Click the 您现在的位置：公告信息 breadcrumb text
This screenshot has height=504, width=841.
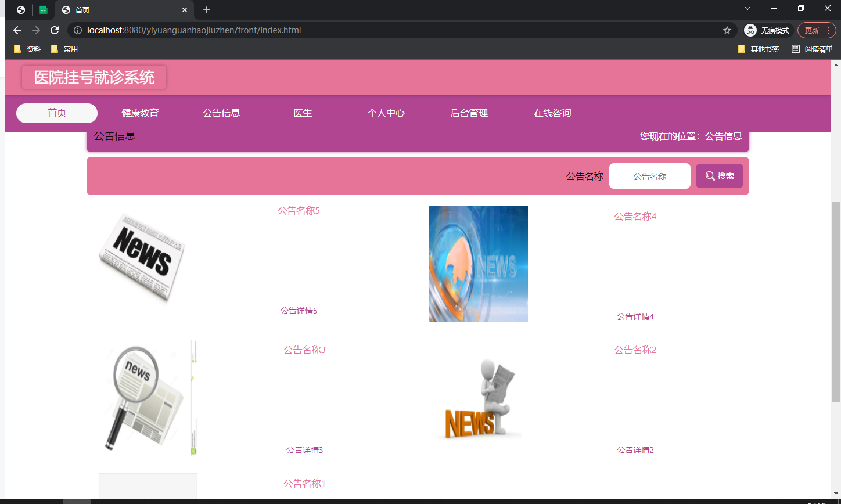coord(691,136)
